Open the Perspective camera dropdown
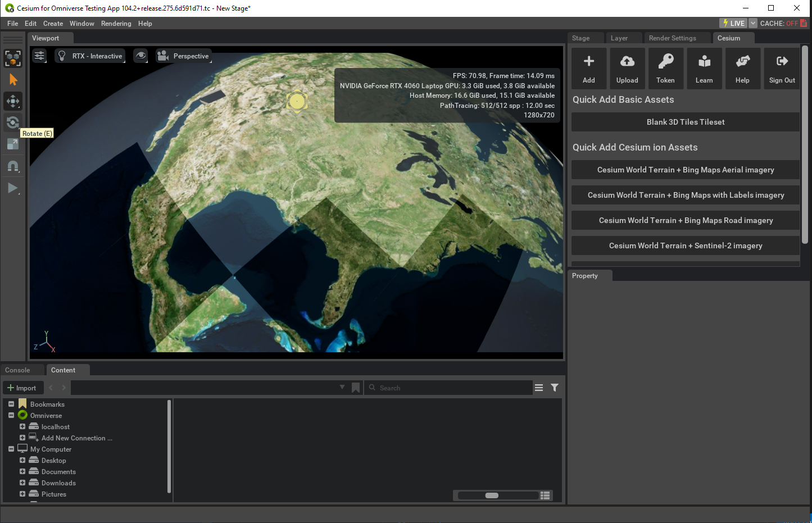 184,56
